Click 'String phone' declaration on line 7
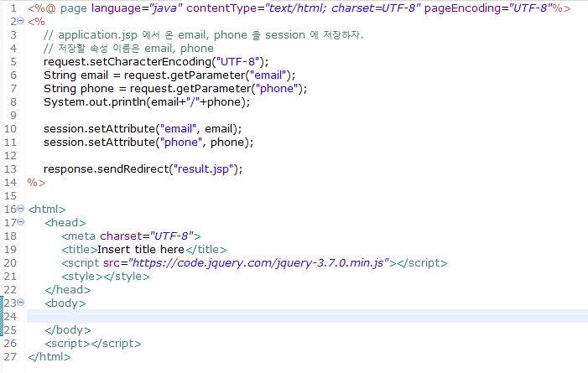 (79, 89)
